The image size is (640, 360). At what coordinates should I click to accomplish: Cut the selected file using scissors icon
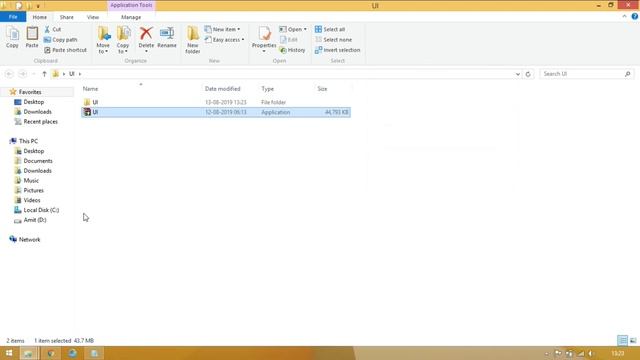[x=52, y=29]
